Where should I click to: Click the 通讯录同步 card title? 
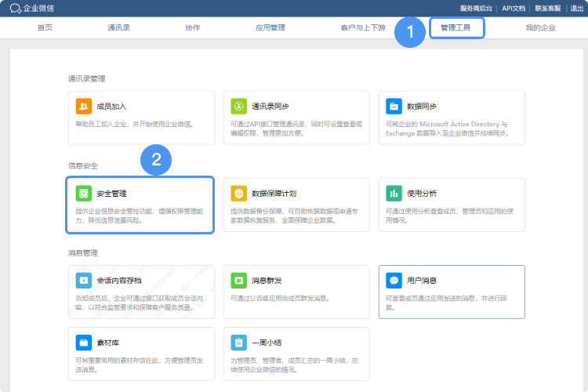click(270, 107)
